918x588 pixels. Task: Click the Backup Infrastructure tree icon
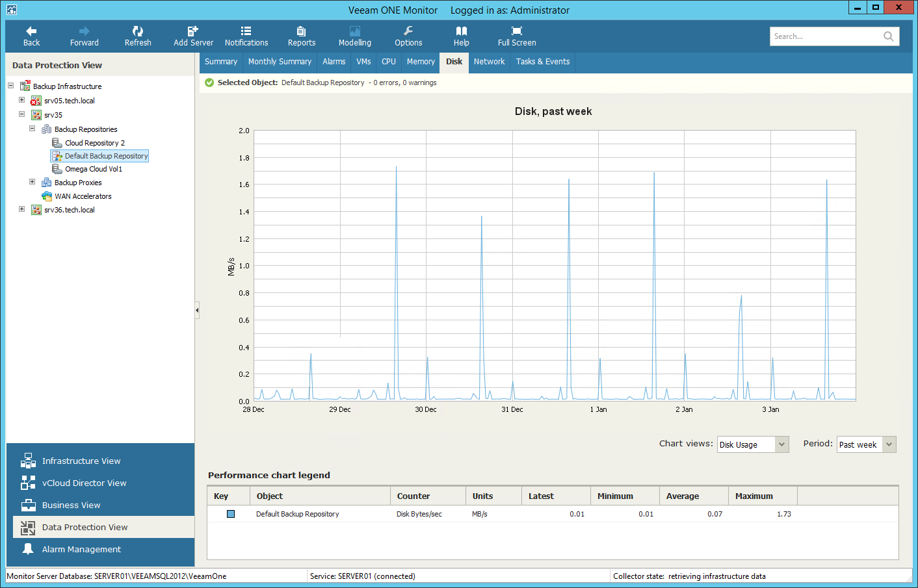click(25, 86)
